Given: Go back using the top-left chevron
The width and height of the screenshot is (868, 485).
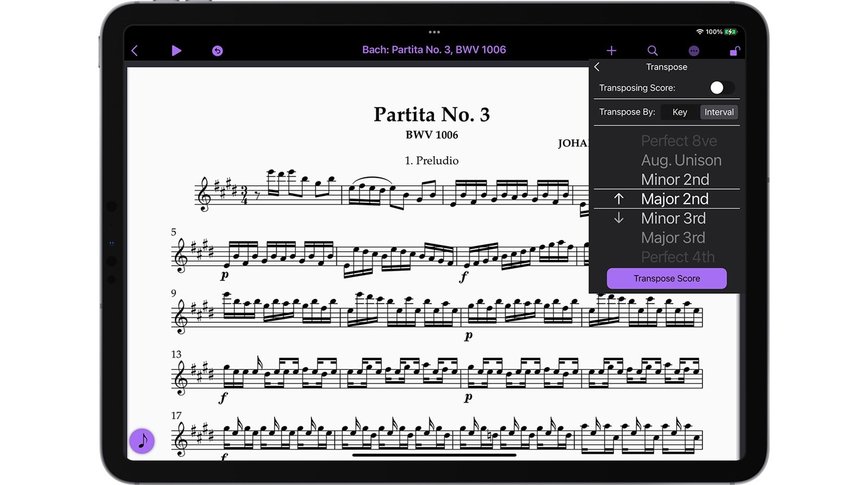Looking at the screenshot, I should (x=135, y=50).
